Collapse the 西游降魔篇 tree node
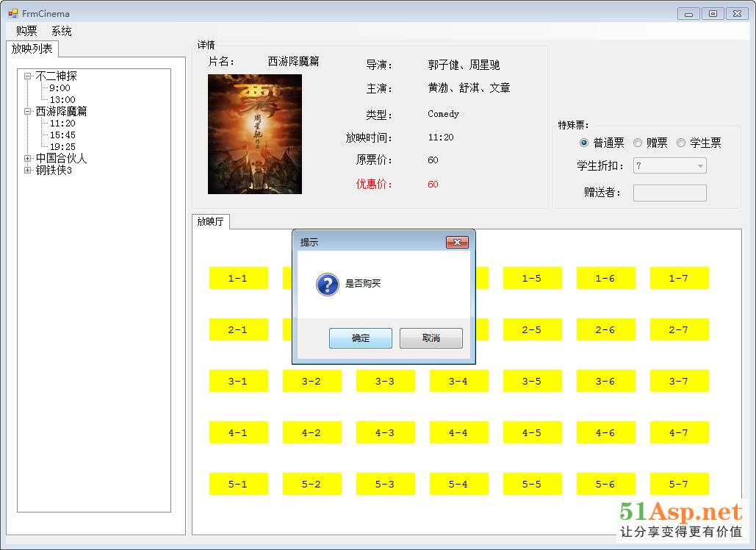 tap(27, 111)
